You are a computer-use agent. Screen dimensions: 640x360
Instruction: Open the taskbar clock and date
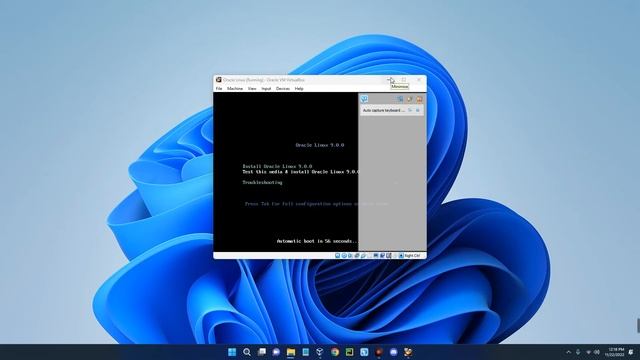615,352
